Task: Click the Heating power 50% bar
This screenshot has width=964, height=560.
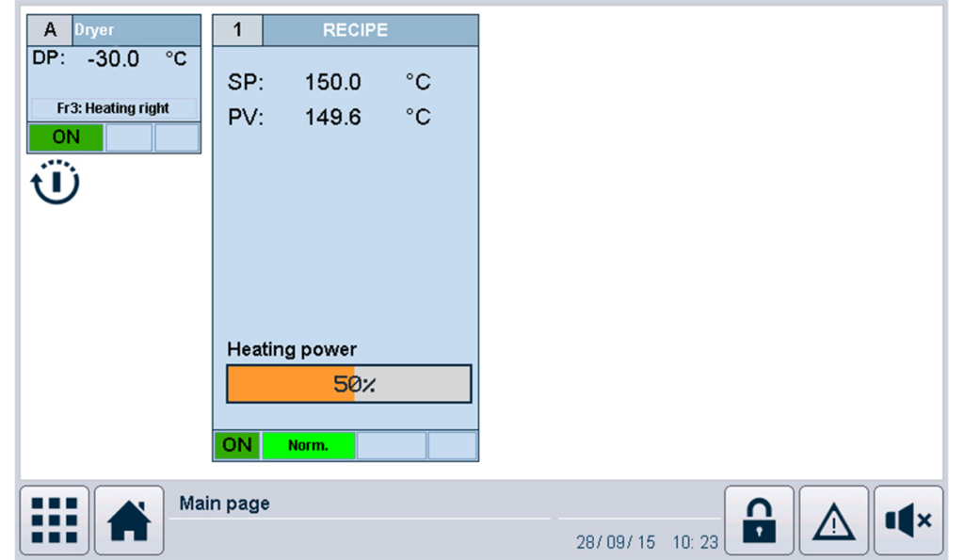Action: 348,384
